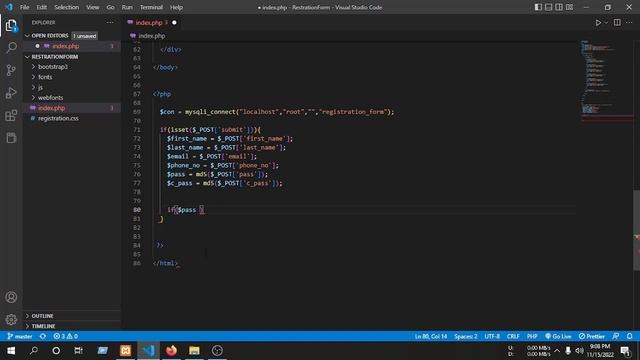
Task: Click the master branch indicator
Action: click(20, 336)
